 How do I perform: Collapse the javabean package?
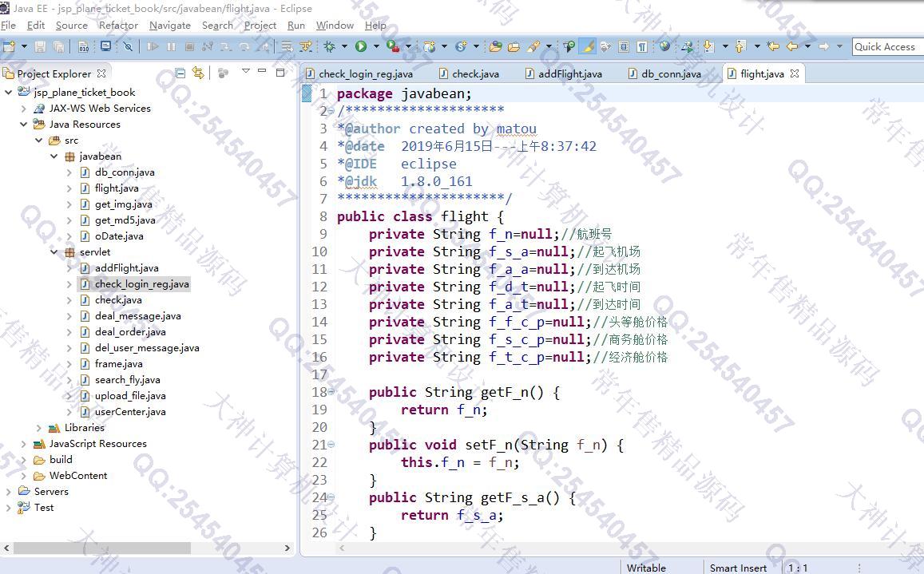click(54, 156)
